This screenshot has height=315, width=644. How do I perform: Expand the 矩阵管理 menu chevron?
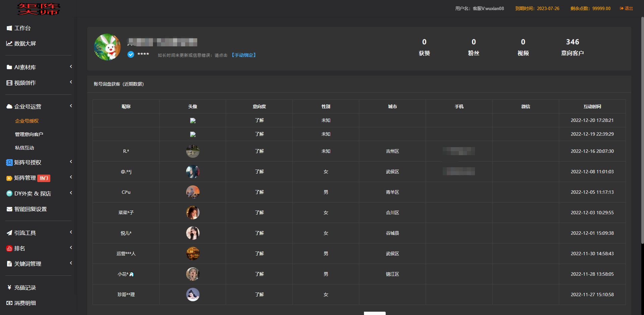(71, 177)
